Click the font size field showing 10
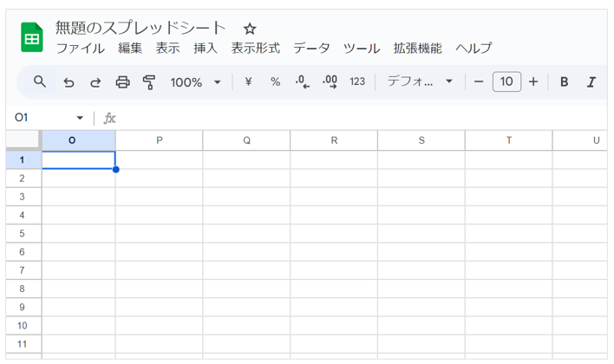This screenshot has height=364, width=614. coord(506,81)
